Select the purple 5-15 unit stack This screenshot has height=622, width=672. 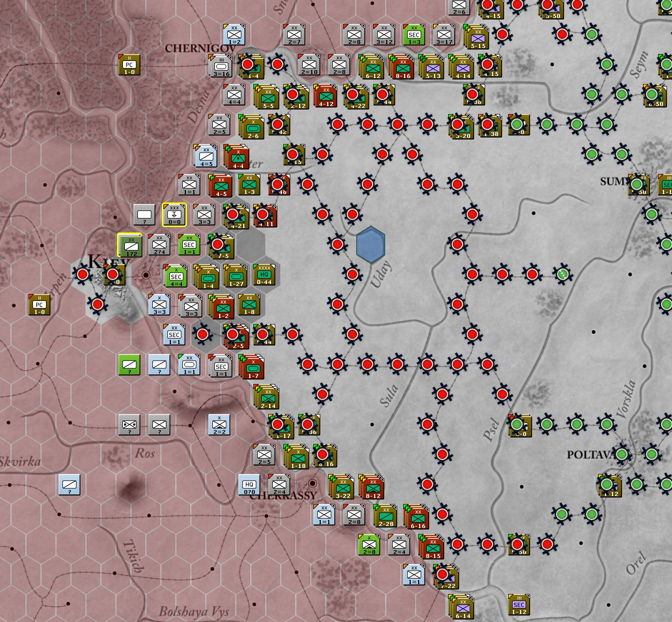pyautogui.click(x=476, y=36)
